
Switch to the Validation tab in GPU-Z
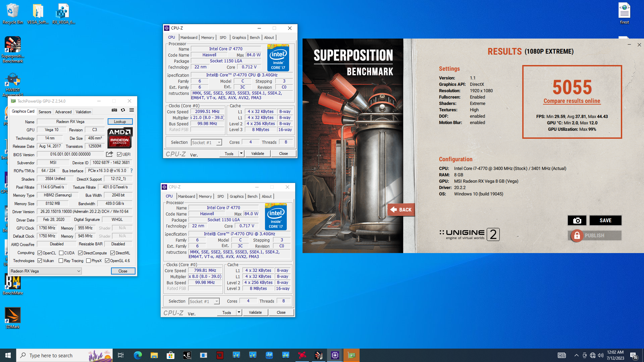[x=83, y=112]
